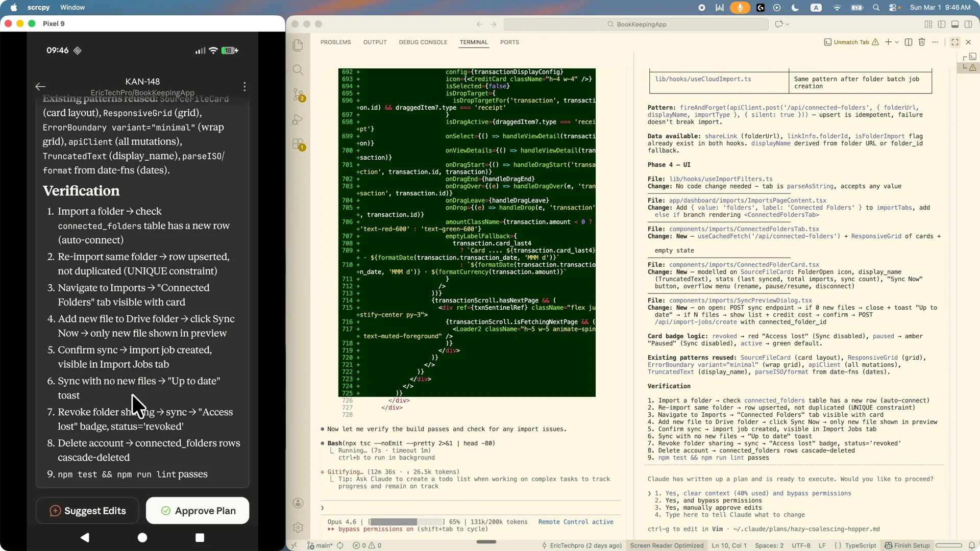
Task: Select the TERMINAL tab
Action: (x=474, y=42)
